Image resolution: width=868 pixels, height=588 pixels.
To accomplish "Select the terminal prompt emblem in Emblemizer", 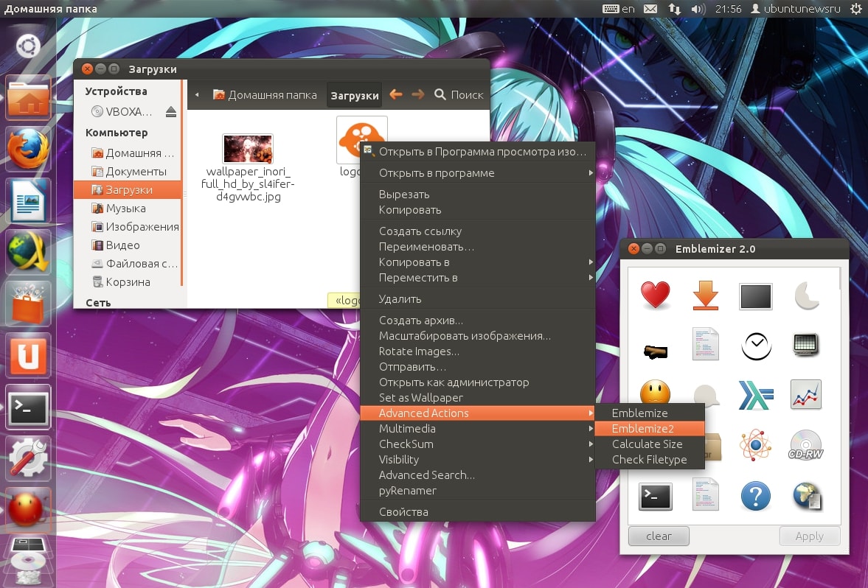I will pos(656,496).
